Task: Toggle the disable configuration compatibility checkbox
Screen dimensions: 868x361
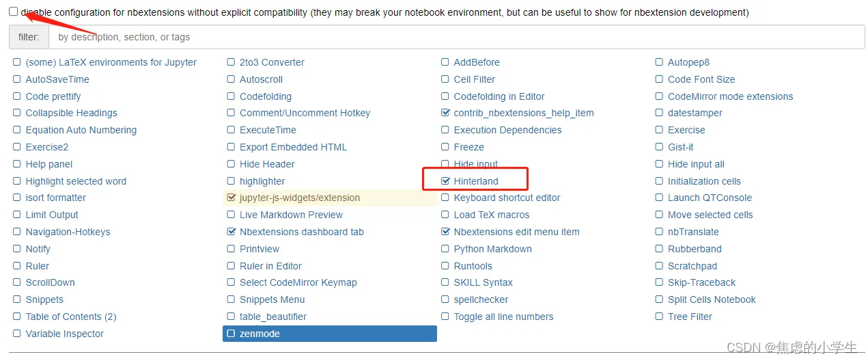Action: (x=13, y=12)
